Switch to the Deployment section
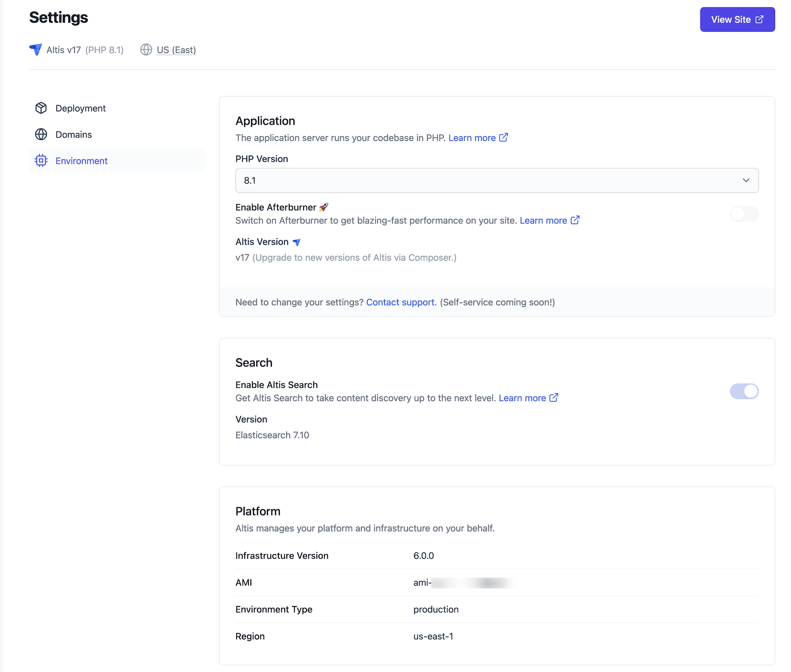This screenshot has height=672, width=791. (x=80, y=108)
